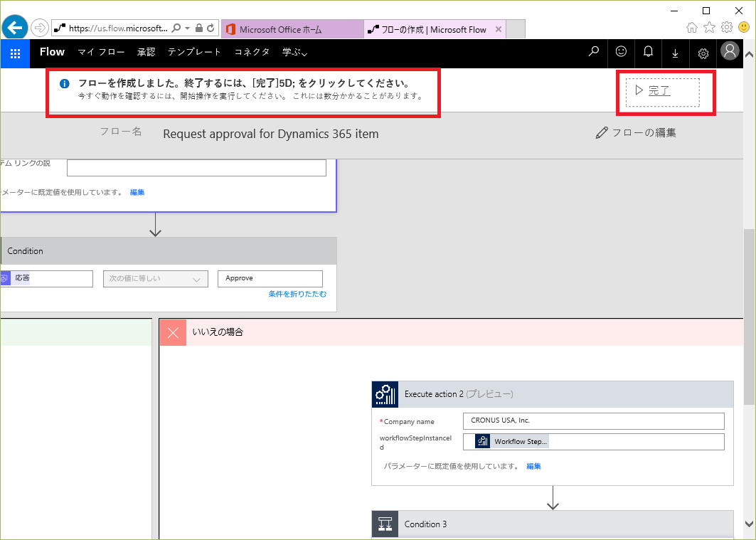This screenshot has width=756, height=540.
Task: Click the Company name input field
Action: point(594,421)
